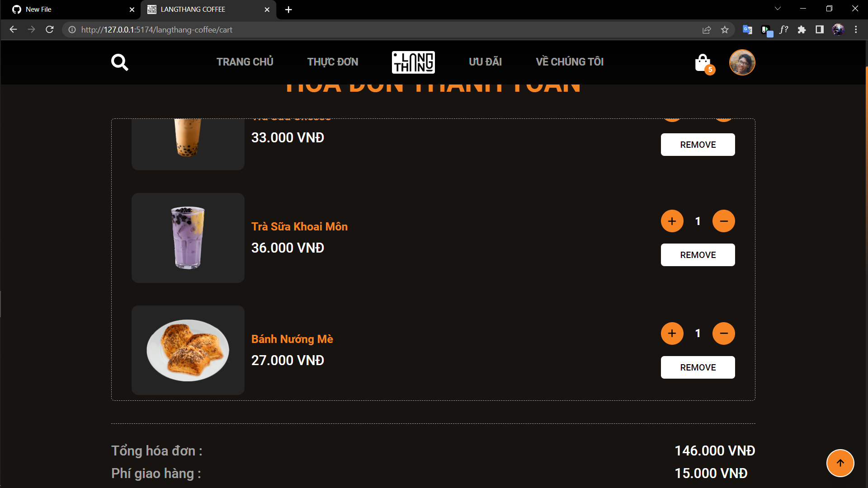Click the scroll-to-top arrow button
The width and height of the screenshot is (868, 488).
[840, 463]
